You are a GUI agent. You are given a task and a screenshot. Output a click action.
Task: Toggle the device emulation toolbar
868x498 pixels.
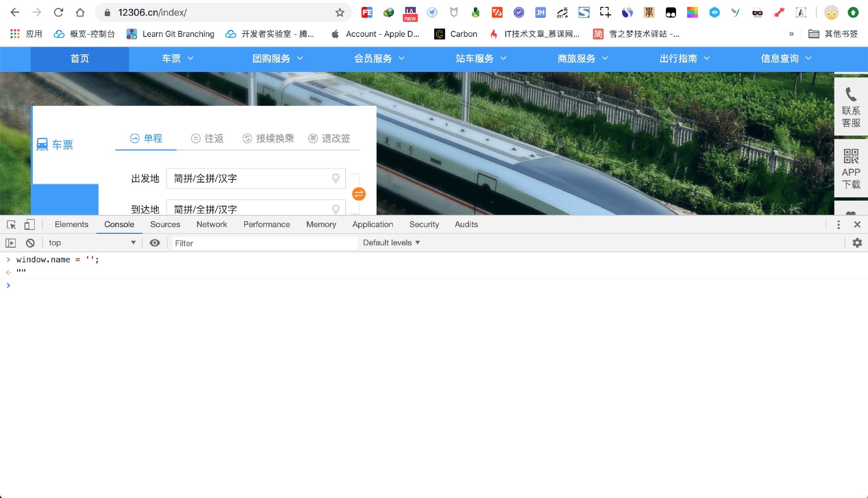point(30,225)
